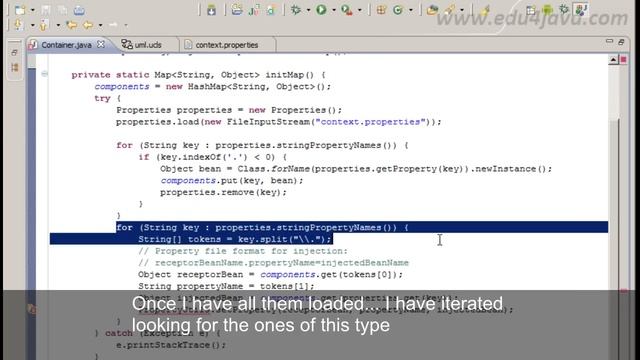Viewport: 640px width, 360px height.
Task: Collapse the initMap method fold toggle
Action: [x=44, y=74]
